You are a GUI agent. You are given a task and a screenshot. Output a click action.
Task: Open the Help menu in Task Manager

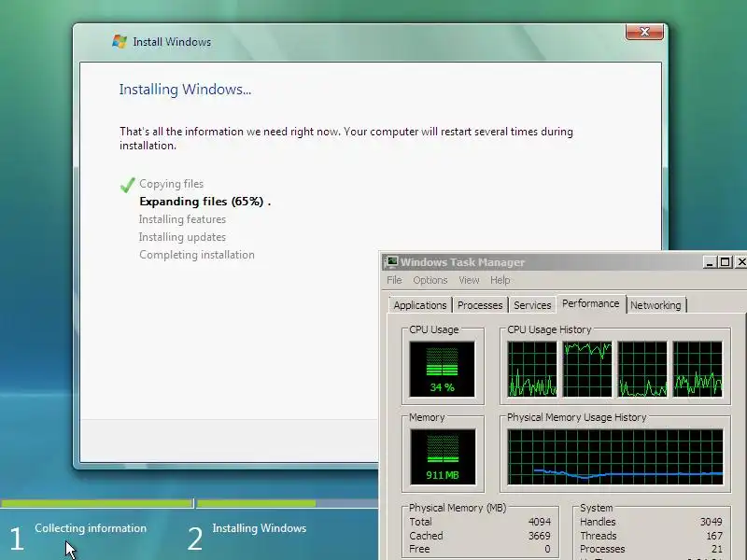pyautogui.click(x=500, y=280)
